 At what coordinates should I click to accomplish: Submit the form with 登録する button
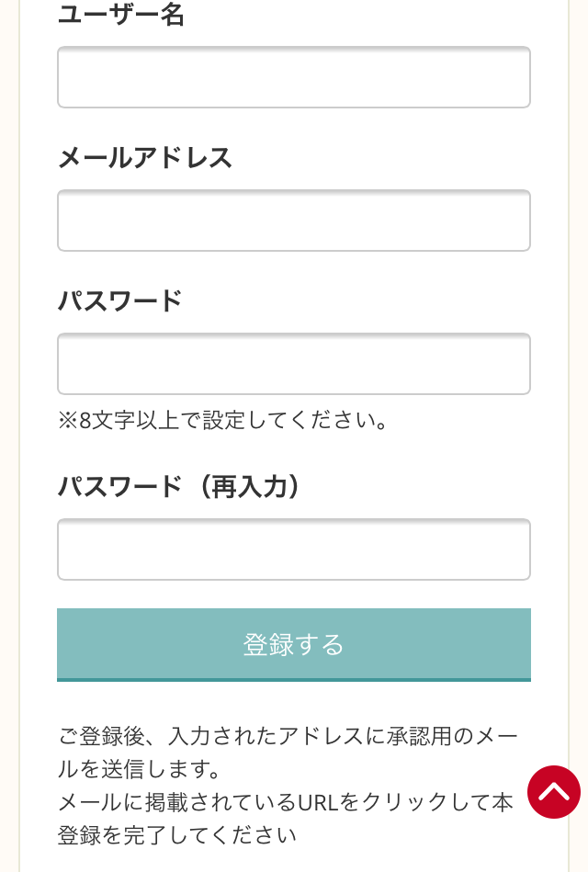pos(294,644)
